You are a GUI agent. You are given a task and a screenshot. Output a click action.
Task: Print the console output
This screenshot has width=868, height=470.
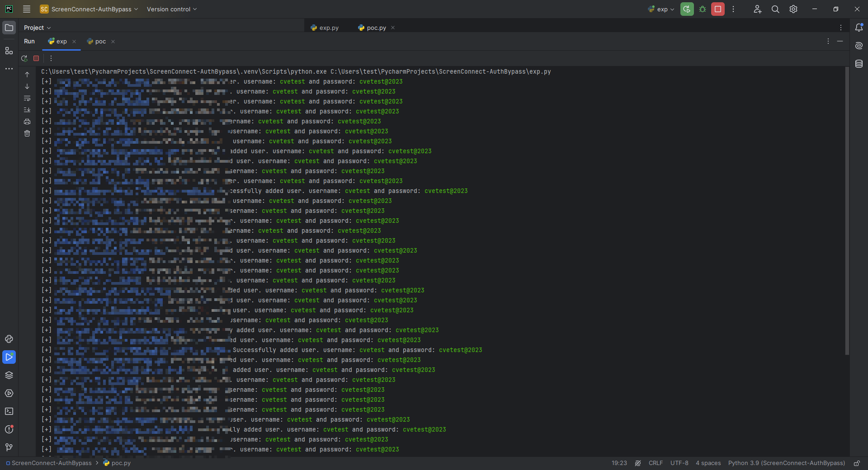(x=27, y=122)
